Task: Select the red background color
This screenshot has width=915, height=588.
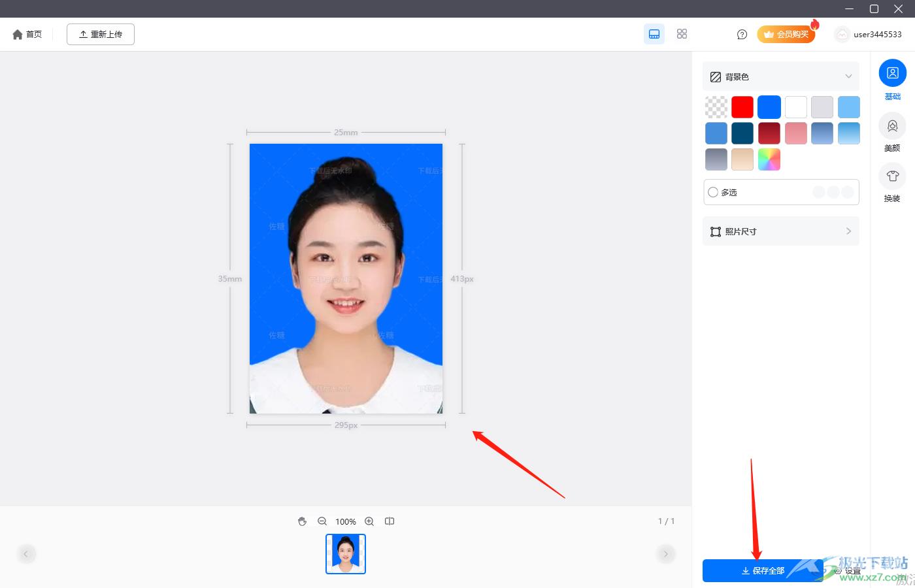Action: pos(742,107)
